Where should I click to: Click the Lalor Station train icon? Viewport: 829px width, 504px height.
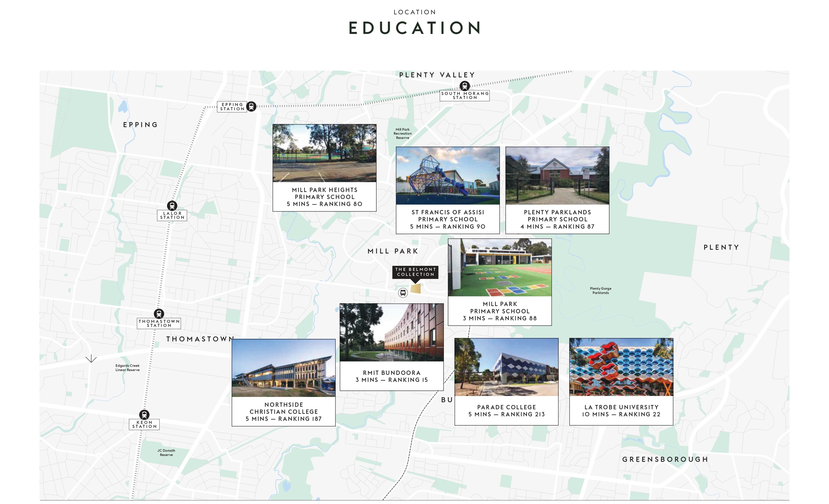172,206
